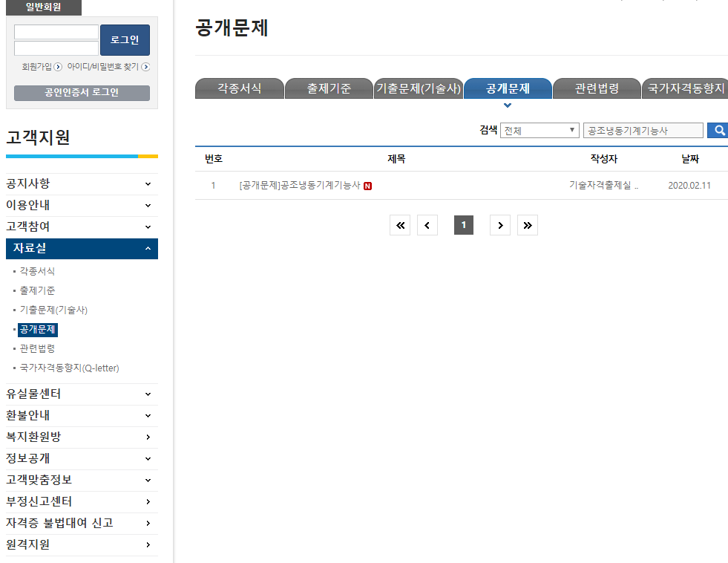Switch to the 각종서식 tab
This screenshot has height=563, width=728.
click(x=239, y=88)
